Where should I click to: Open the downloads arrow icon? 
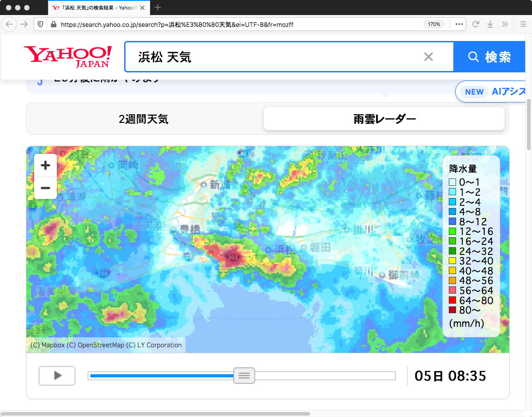pos(490,24)
